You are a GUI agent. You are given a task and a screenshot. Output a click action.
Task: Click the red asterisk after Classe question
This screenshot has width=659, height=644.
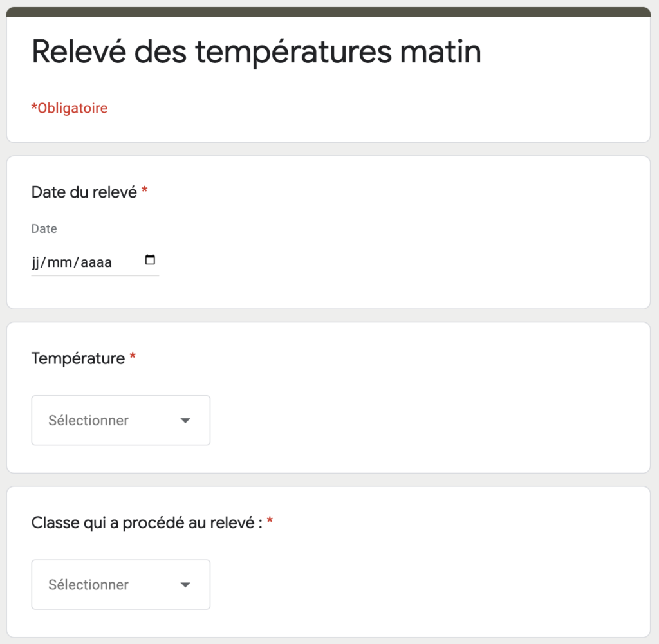[x=270, y=521]
